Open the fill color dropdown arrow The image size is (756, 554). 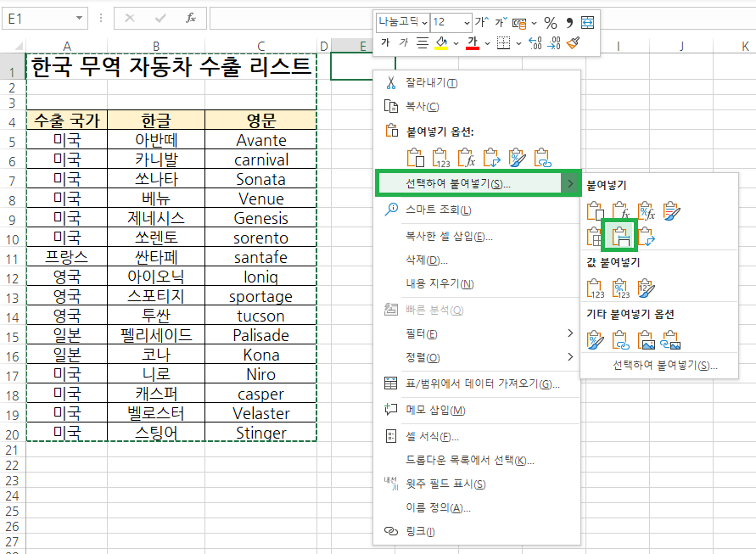click(455, 42)
